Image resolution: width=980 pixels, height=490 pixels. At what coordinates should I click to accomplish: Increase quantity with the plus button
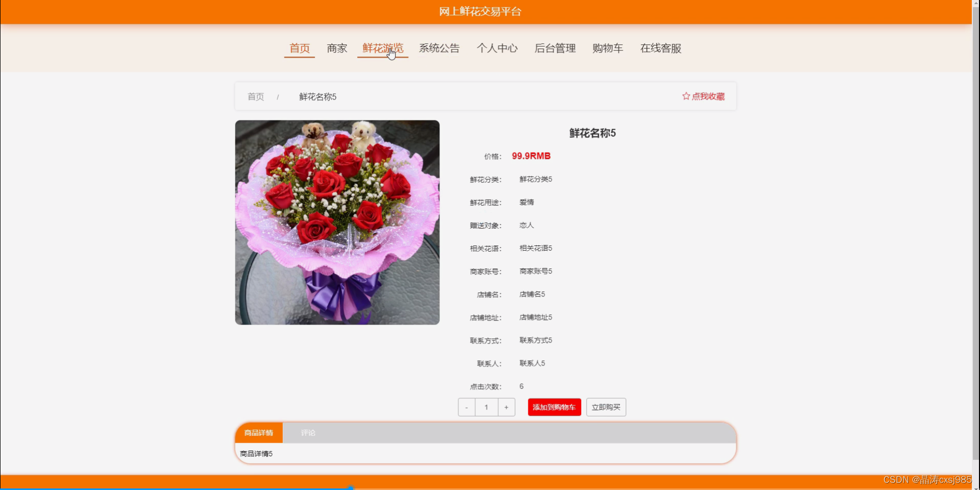(506, 407)
